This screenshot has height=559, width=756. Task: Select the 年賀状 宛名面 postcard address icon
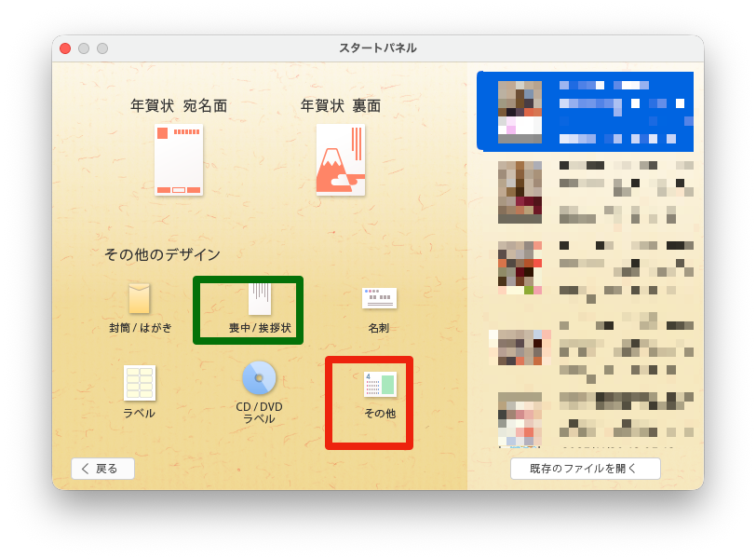178,159
